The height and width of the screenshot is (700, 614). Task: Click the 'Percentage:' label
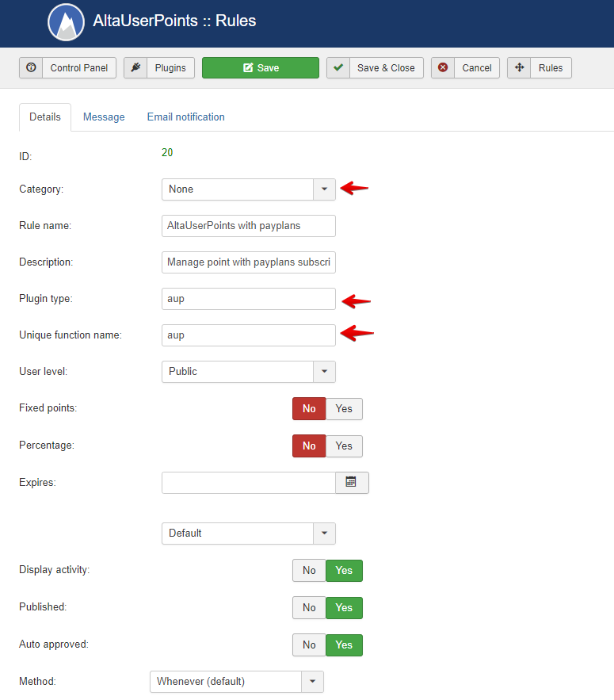coord(47,446)
